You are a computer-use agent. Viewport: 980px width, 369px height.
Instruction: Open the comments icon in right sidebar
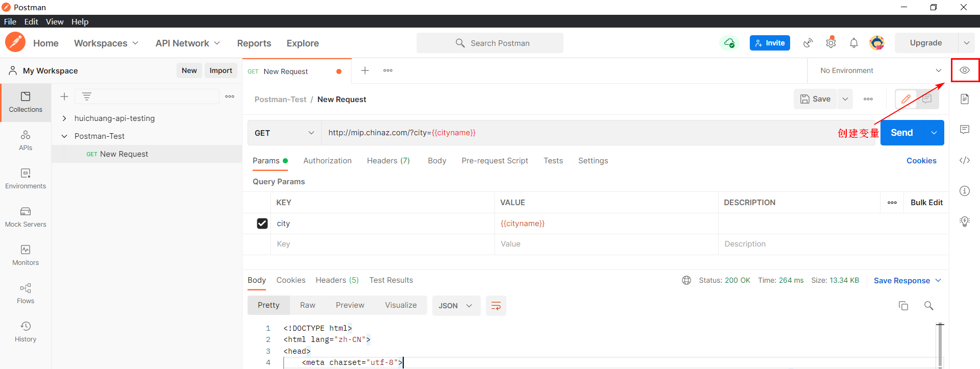[x=965, y=130]
